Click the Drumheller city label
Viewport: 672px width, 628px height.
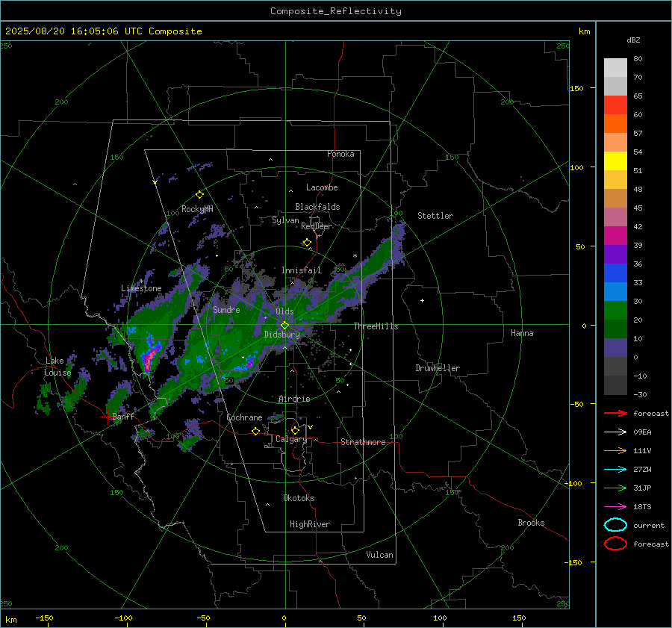click(438, 368)
